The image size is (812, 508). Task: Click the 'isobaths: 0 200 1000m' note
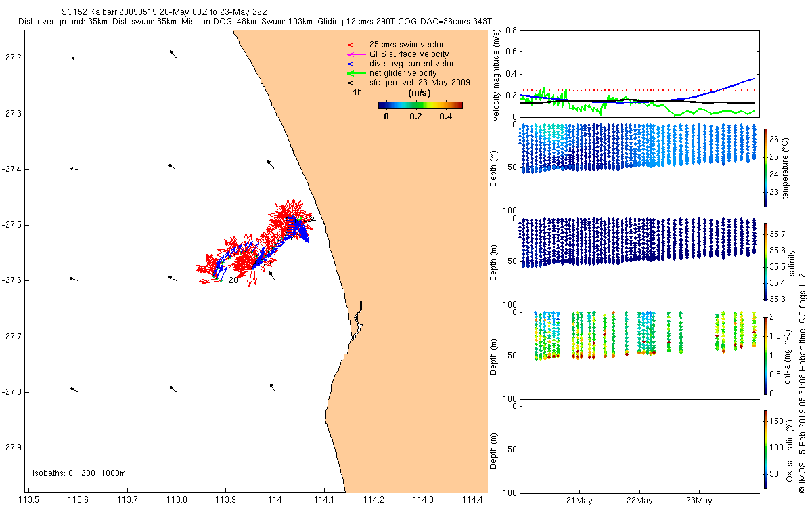(80, 473)
